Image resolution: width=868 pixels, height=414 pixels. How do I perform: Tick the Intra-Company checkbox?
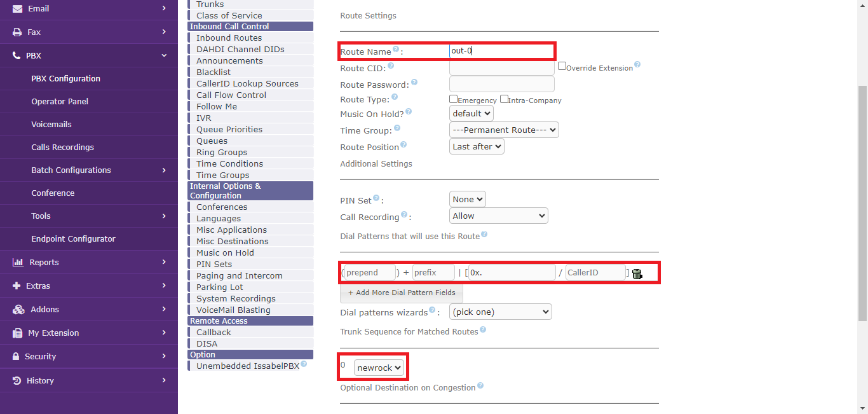(504, 99)
